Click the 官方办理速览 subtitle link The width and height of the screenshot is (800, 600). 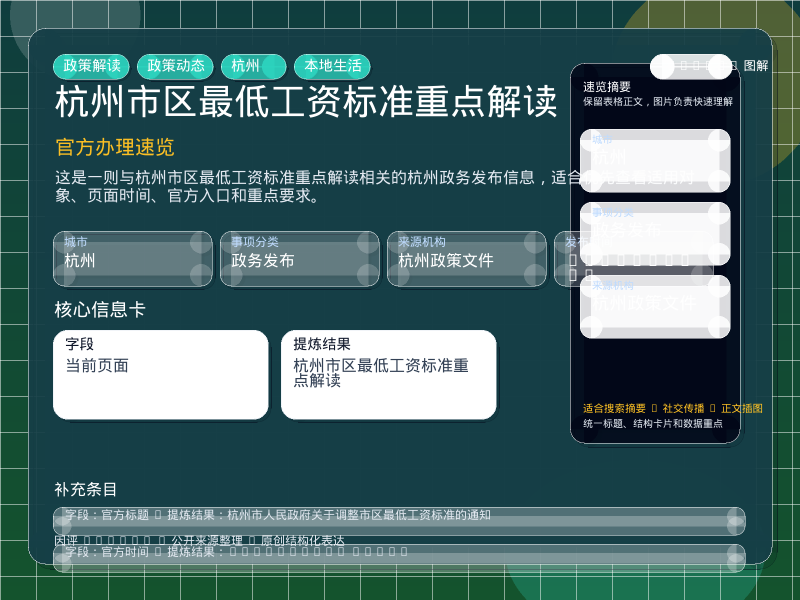pos(115,148)
